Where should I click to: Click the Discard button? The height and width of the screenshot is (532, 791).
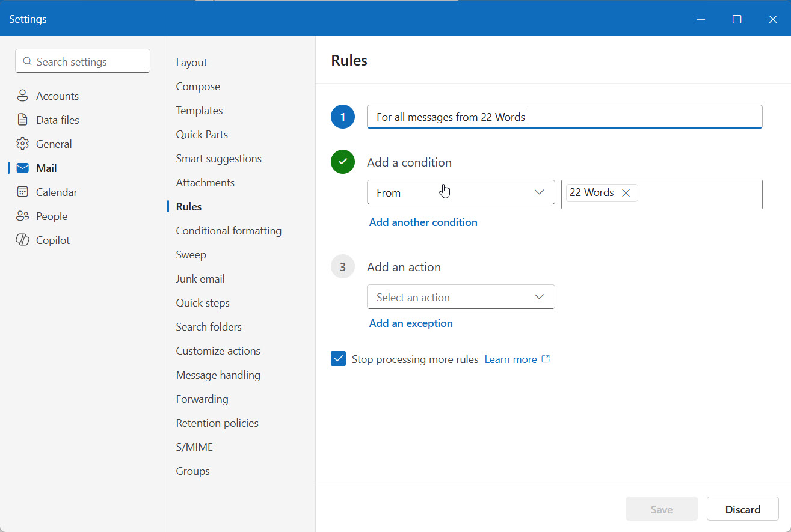coord(743,509)
